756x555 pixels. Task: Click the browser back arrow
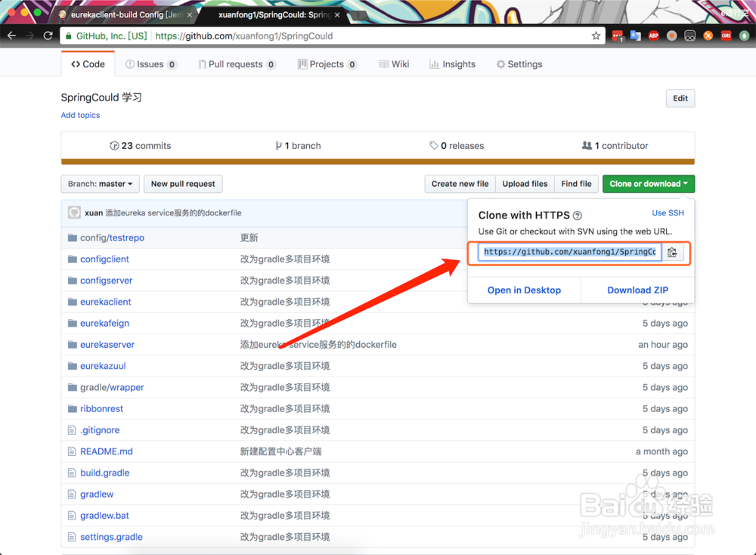12,36
